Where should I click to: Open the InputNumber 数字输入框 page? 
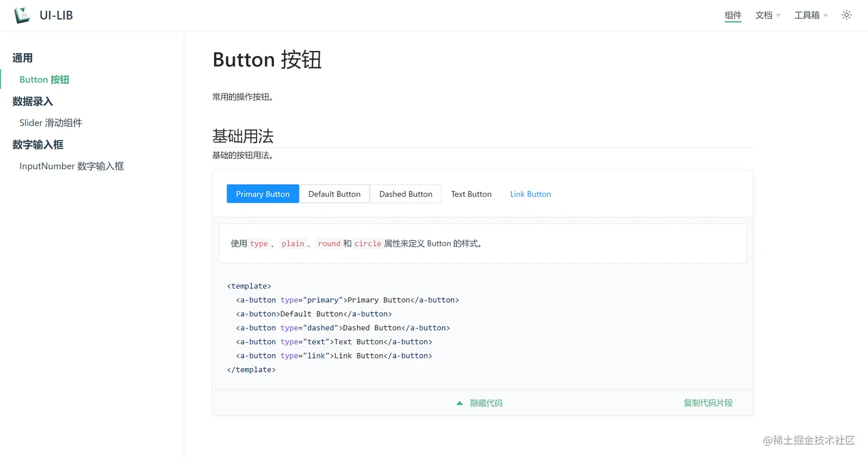(71, 166)
